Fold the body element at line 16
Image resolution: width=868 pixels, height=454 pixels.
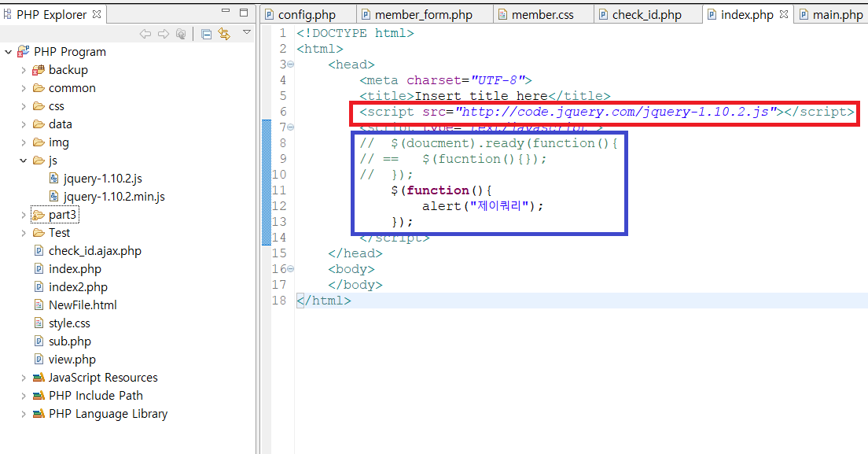[291, 269]
